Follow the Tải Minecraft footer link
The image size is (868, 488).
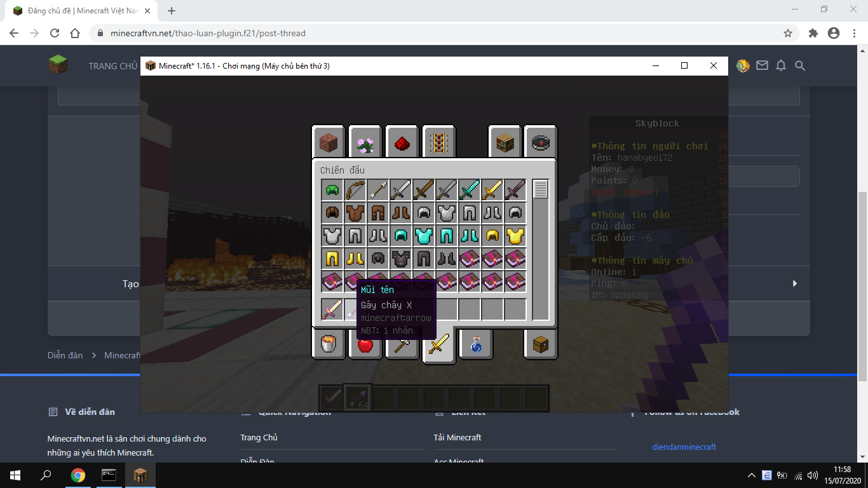(458, 437)
